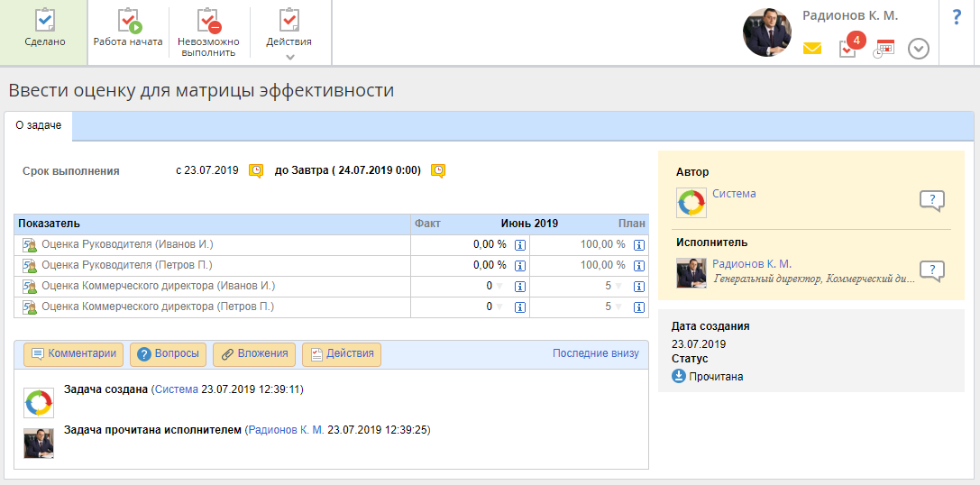Click the Последние внизу link
Image resolution: width=980 pixels, height=485 pixels.
pos(595,353)
